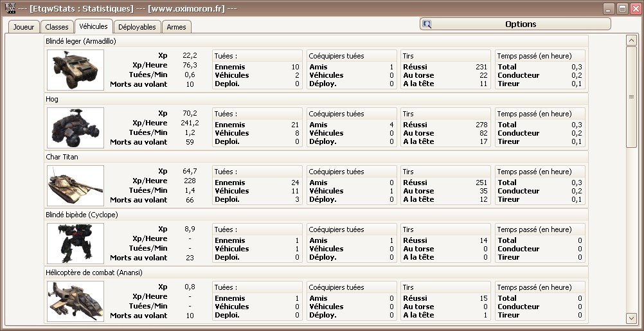The width and height of the screenshot is (644, 331).
Task: Click the empty scrollbar track below thumb
Action: pos(631,230)
